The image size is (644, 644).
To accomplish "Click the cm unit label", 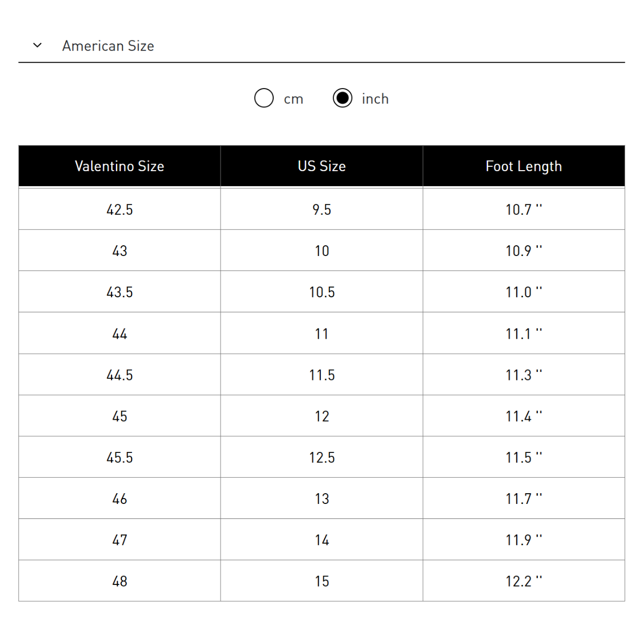I will coord(294,99).
